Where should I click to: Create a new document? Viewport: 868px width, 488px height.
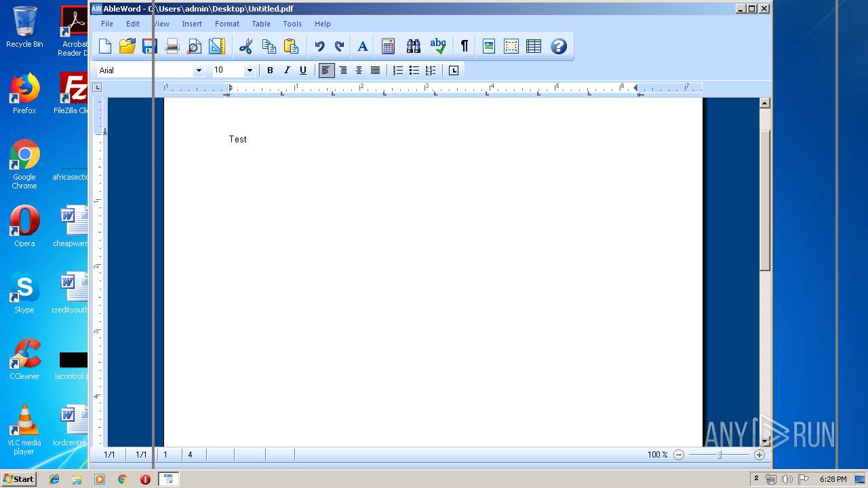tap(105, 46)
